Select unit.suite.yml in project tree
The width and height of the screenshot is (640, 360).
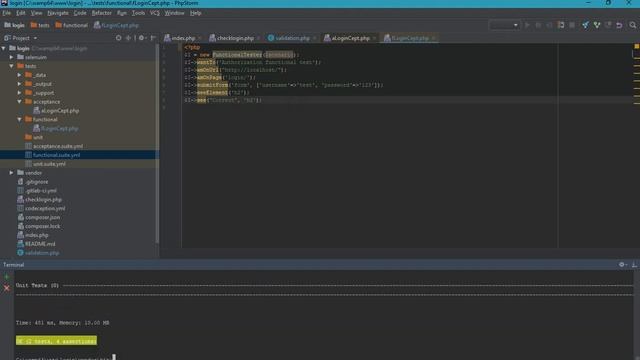(x=45, y=164)
